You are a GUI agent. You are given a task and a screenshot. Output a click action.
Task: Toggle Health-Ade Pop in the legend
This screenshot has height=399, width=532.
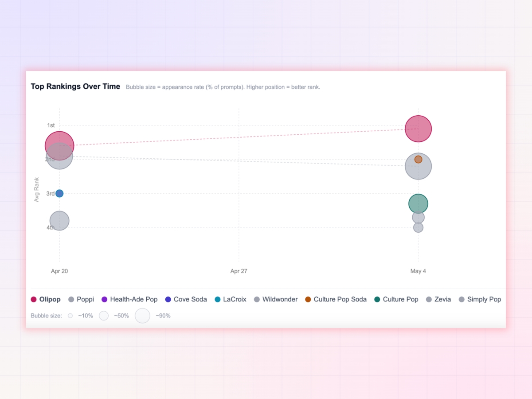pyautogui.click(x=129, y=299)
